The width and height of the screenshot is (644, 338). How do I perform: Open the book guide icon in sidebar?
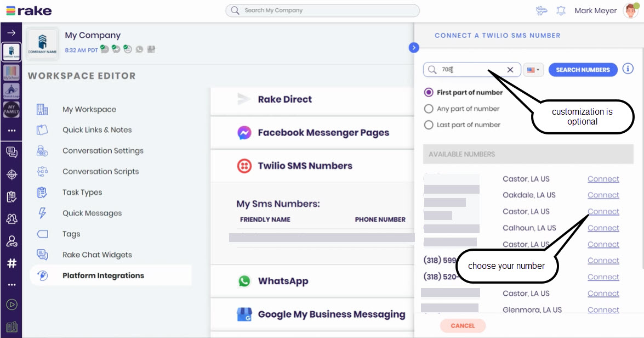(12, 327)
